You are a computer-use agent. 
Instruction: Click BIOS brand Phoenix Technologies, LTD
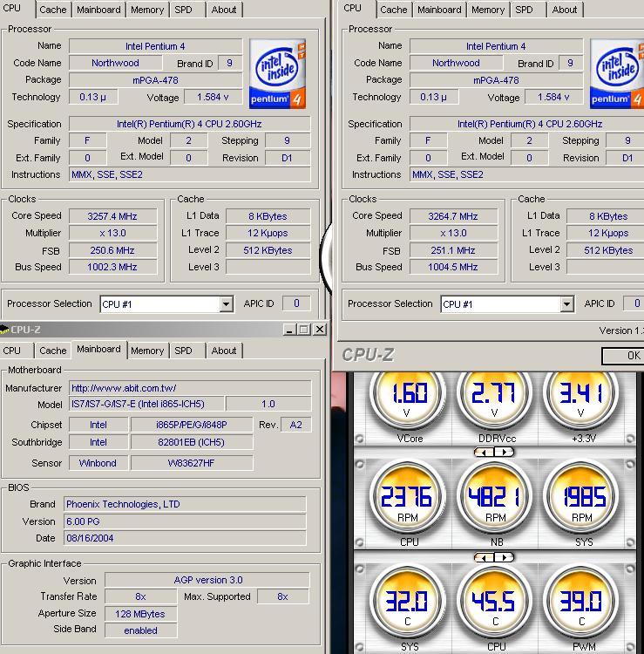click(185, 504)
